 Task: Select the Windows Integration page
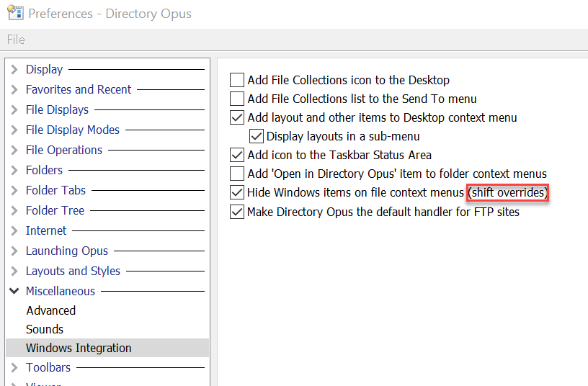107,348
